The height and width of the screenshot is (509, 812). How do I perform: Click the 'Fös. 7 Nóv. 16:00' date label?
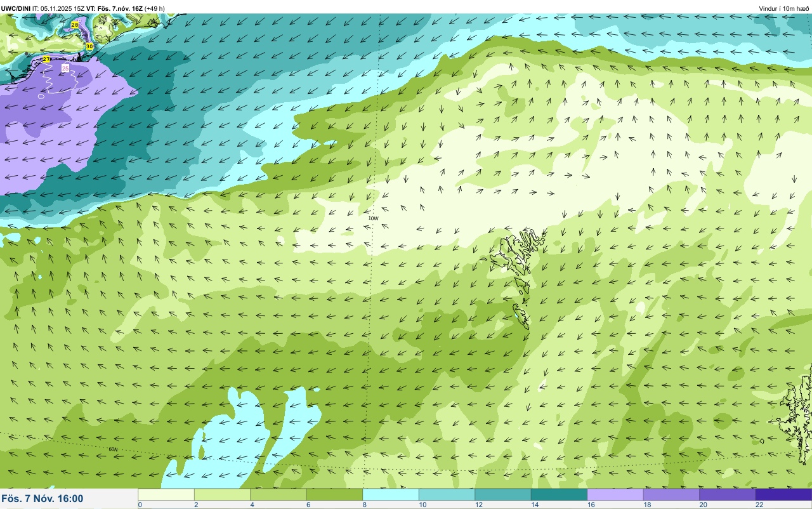coord(42,498)
